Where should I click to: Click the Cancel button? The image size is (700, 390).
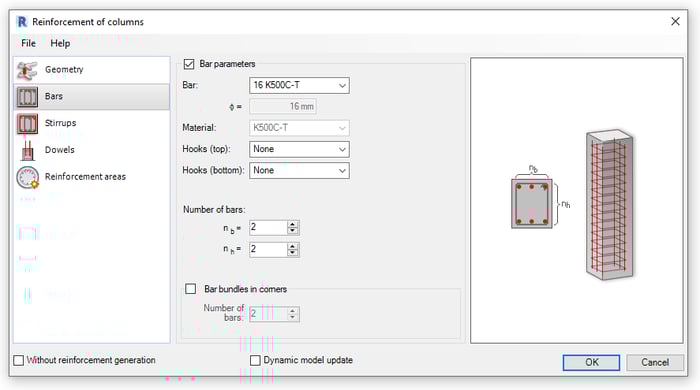click(x=655, y=362)
